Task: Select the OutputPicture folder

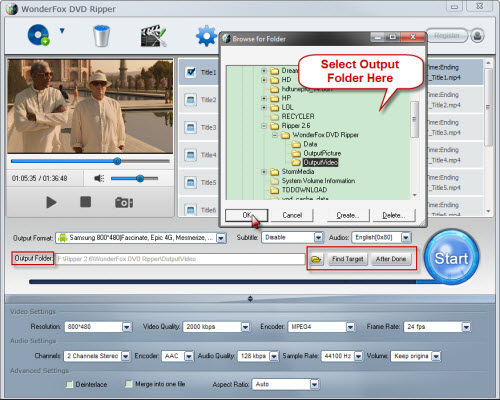Action: (x=322, y=153)
